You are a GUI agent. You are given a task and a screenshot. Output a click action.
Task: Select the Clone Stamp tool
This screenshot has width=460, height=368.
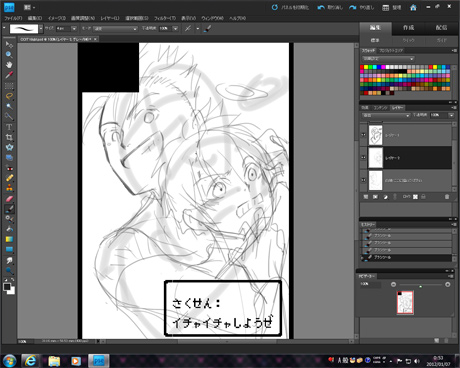(x=9, y=188)
